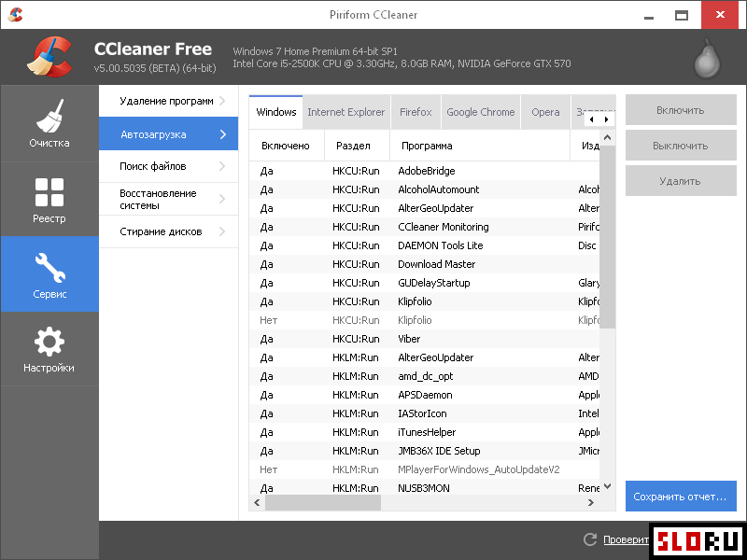Select the Сервис wrench section
The width and height of the screenshot is (747, 560).
click(x=49, y=274)
